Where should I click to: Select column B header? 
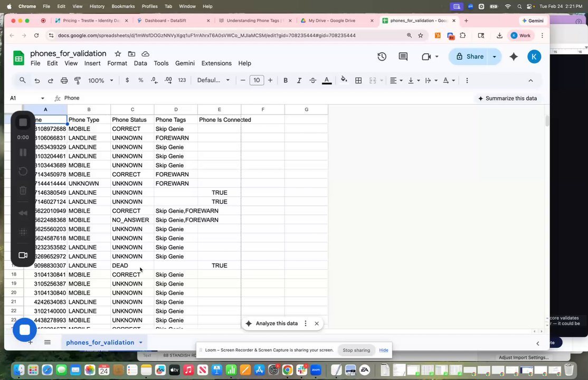click(x=89, y=110)
